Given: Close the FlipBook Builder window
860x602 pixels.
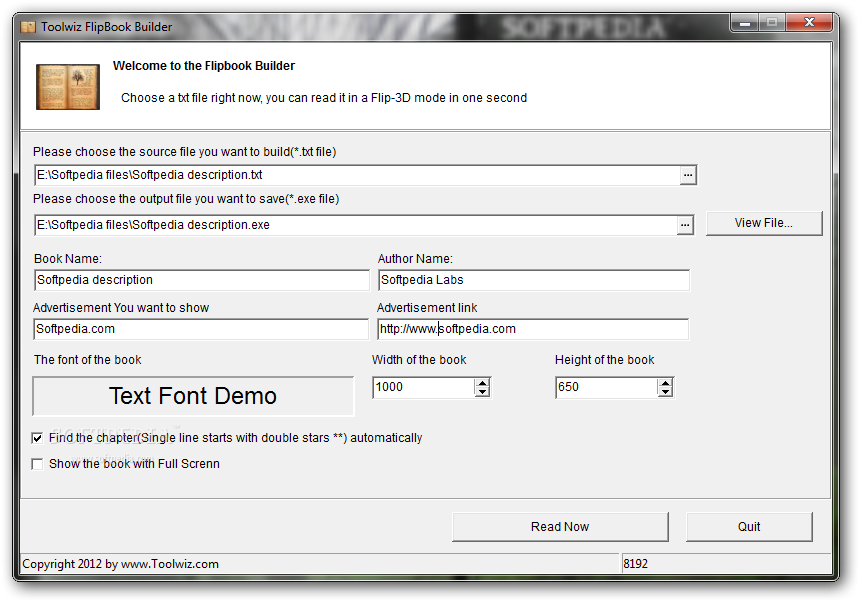Looking at the screenshot, I should coord(810,22).
